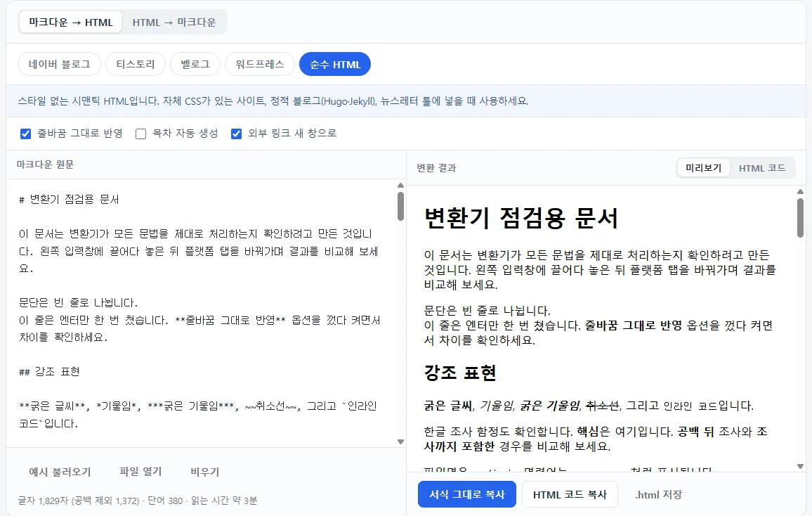
Task: Uncheck 줄바꿈 그대로 반영 checkbox
Action: (25, 134)
